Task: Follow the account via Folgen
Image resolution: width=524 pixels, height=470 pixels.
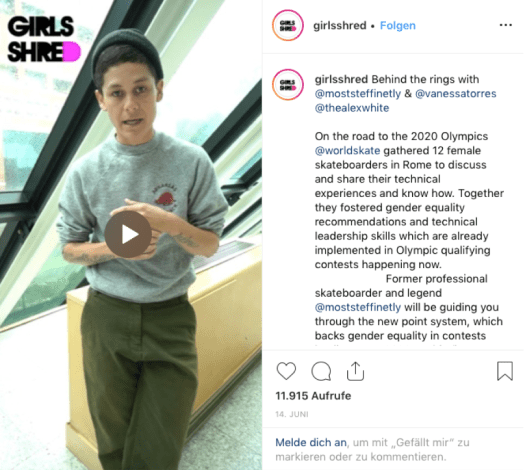Action: point(398,26)
